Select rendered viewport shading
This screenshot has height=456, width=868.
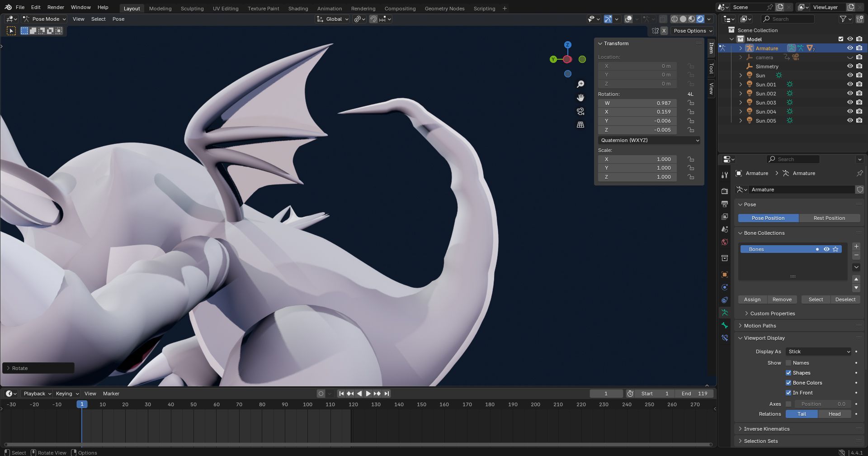[700, 19]
